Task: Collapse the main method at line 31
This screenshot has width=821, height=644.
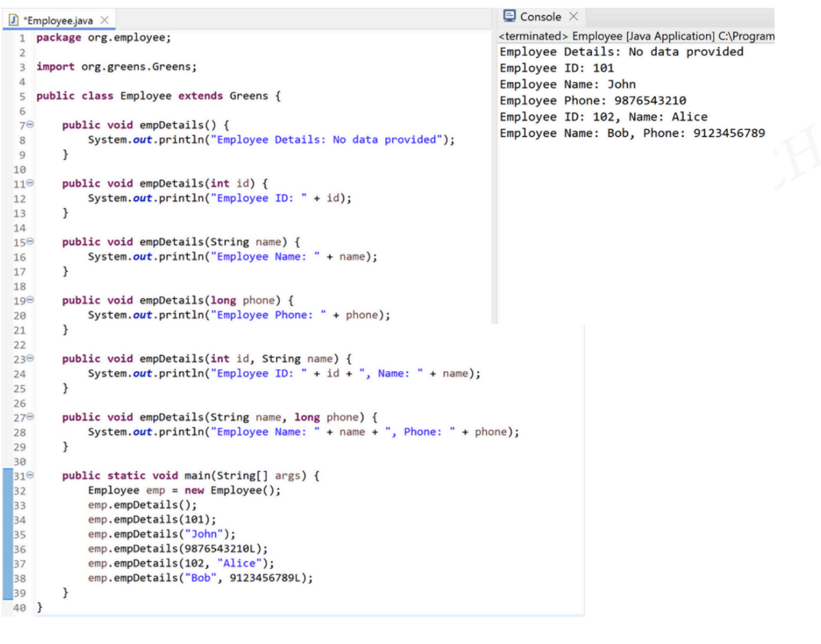Action: click(30, 475)
